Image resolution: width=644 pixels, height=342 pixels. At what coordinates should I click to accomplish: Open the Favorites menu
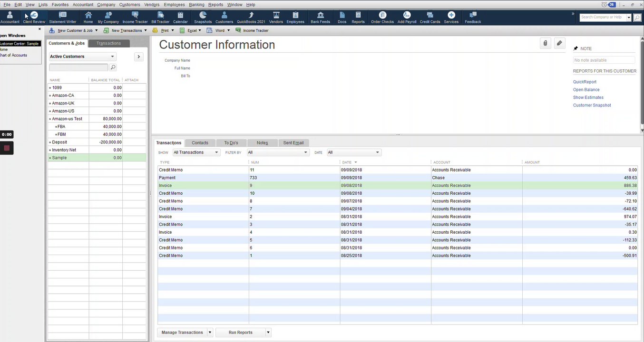60,5
